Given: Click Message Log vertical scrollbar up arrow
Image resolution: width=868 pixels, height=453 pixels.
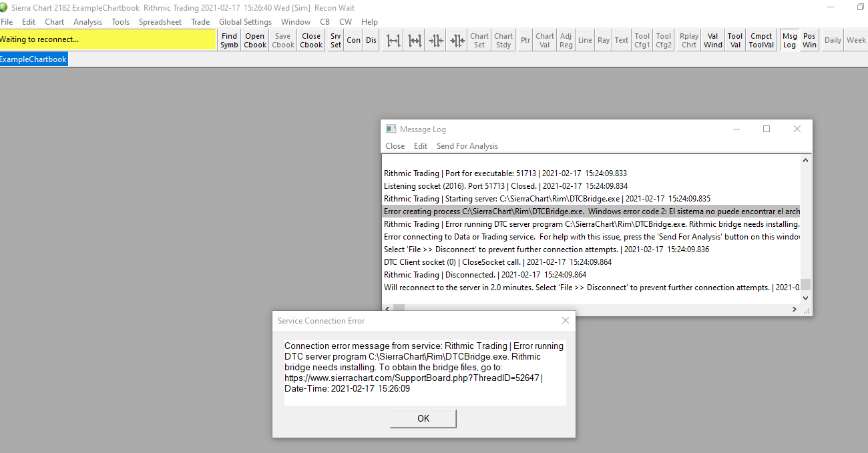Looking at the screenshot, I should pos(806,160).
